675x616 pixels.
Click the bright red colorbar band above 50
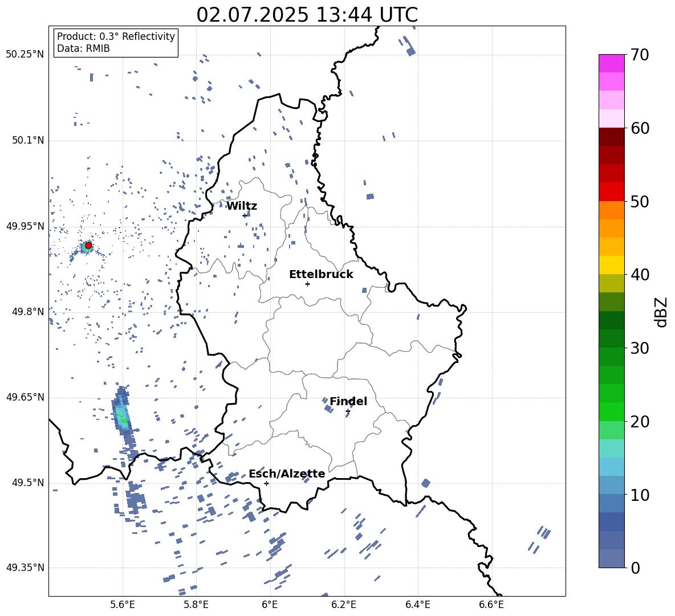611,191
